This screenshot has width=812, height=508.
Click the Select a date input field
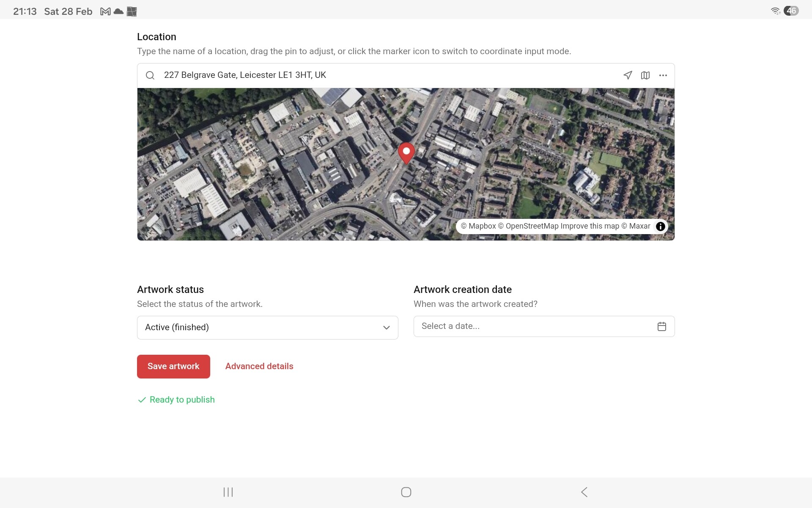tap(533, 326)
